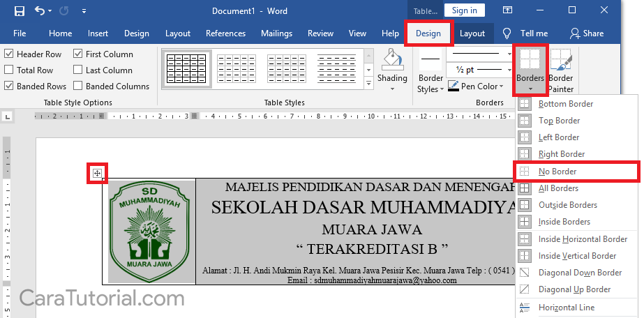Click the Tell me lightbulb icon
644x318 pixels.
click(507, 33)
